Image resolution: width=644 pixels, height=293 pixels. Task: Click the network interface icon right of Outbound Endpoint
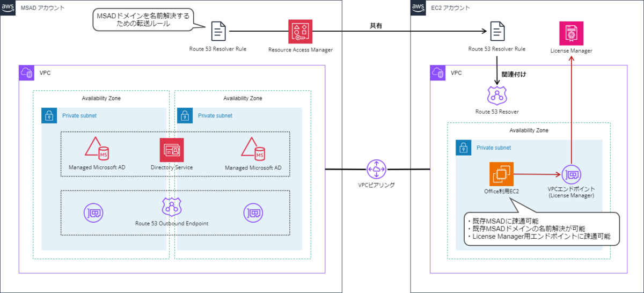(x=253, y=213)
